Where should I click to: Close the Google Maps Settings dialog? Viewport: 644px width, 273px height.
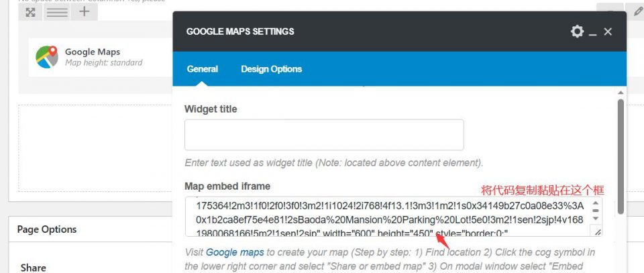[x=608, y=32]
